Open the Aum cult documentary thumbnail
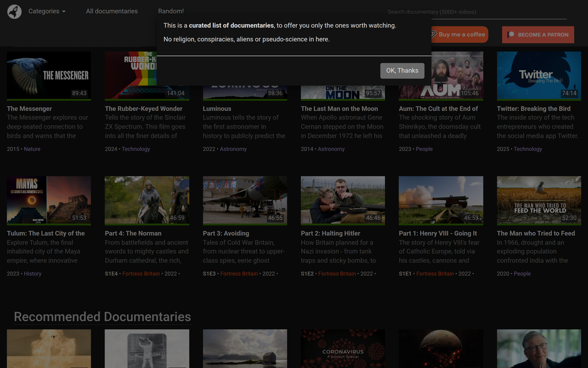This screenshot has height=368, width=588. click(x=457, y=75)
